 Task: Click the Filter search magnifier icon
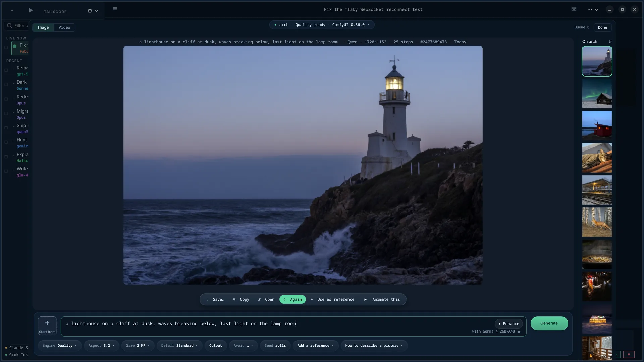pyautogui.click(x=9, y=26)
